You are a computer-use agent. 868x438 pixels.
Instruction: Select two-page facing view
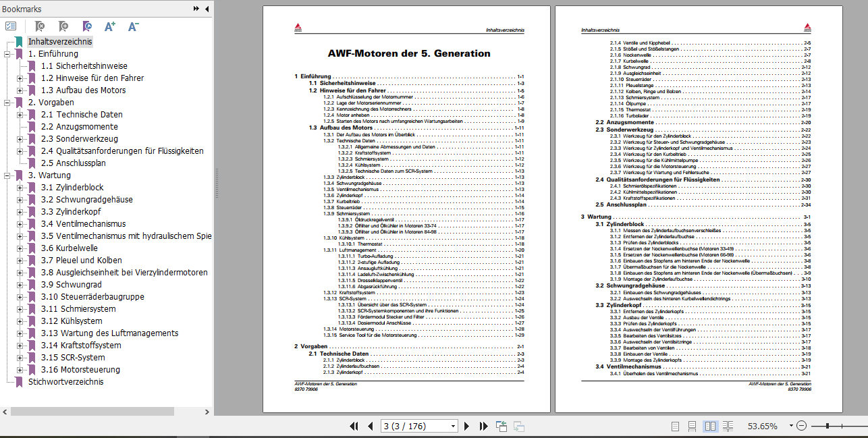710,426
